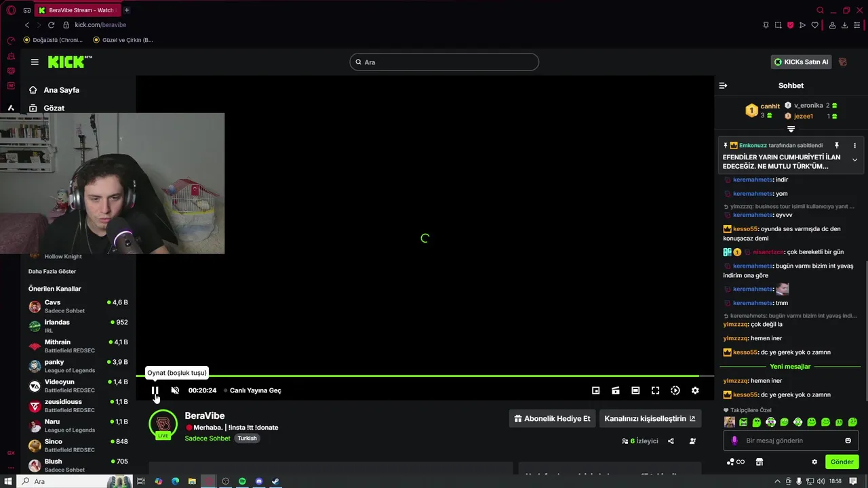The height and width of the screenshot is (488, 868).
Task: Open the playback speed icon in player
Action: pos(675,390)
